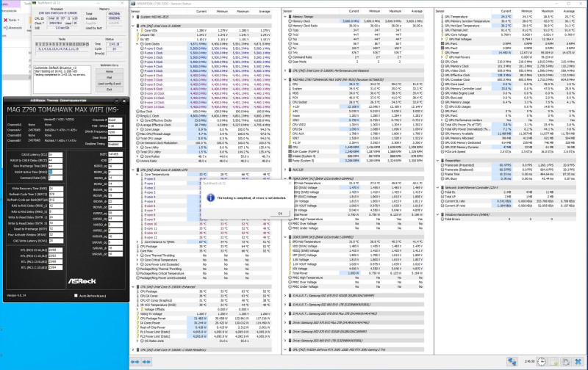
Task: Toggle the Auto Refresh checkbox in ASRock tool
Action: point(76,295)
